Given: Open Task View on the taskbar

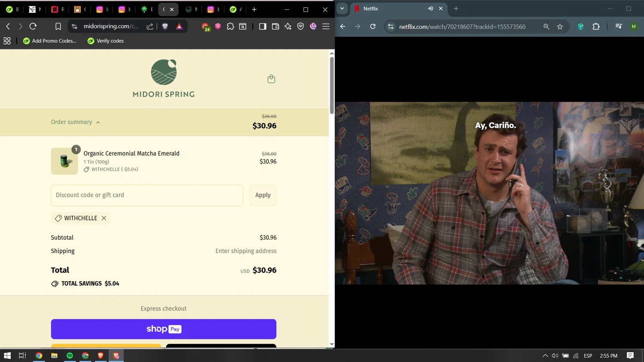Looking at the screenshot, I should [22, 356].
